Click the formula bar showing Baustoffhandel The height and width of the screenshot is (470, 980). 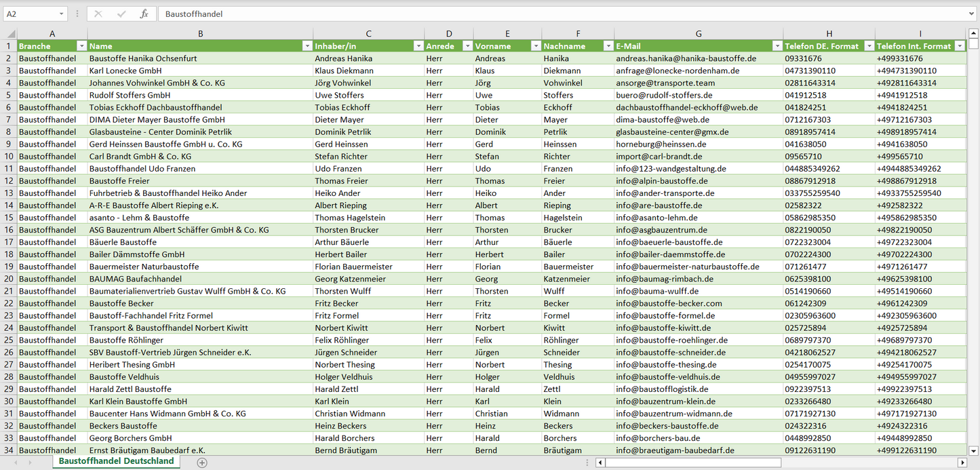[543, 14]
